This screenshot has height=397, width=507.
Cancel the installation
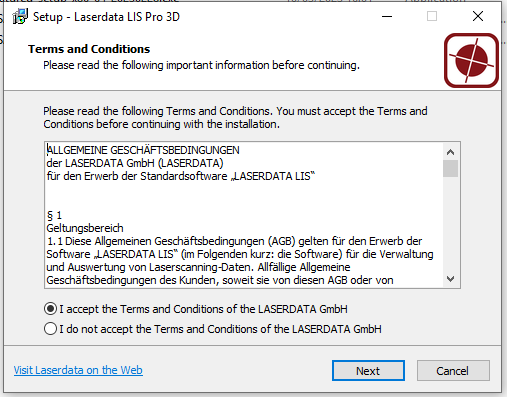click(453, 370)
